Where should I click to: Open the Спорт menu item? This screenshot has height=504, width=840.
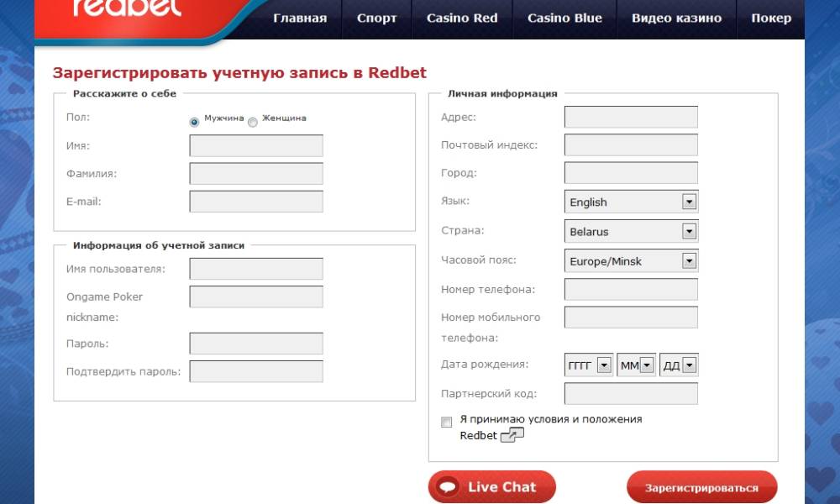(x=376, y=18)
